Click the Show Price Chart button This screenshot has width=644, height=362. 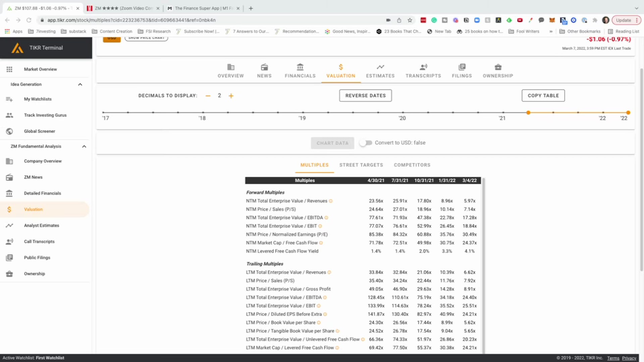(147, 38)
